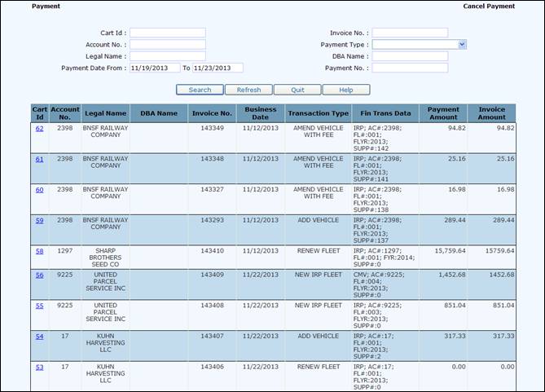Focus the Account No. text box
Screen dimensions: 545x392
click(167, 45)
